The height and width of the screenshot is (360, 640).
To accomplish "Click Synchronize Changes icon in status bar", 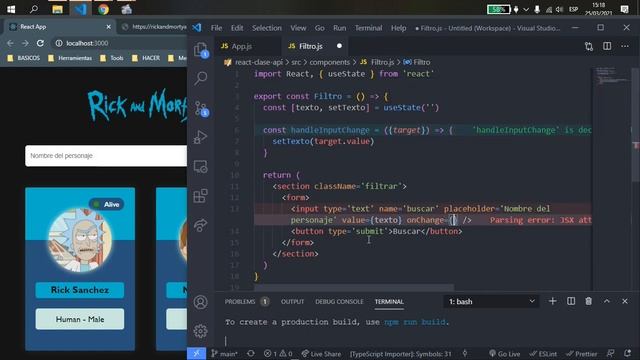I will click(x=251, y=353).
